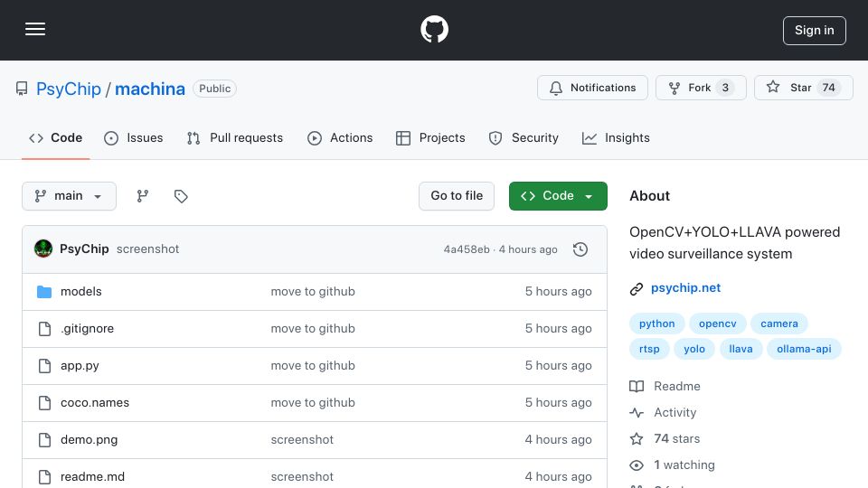Open the demo.png file
The height and width of the screenshot is (488, 868).
pos(90,440)
